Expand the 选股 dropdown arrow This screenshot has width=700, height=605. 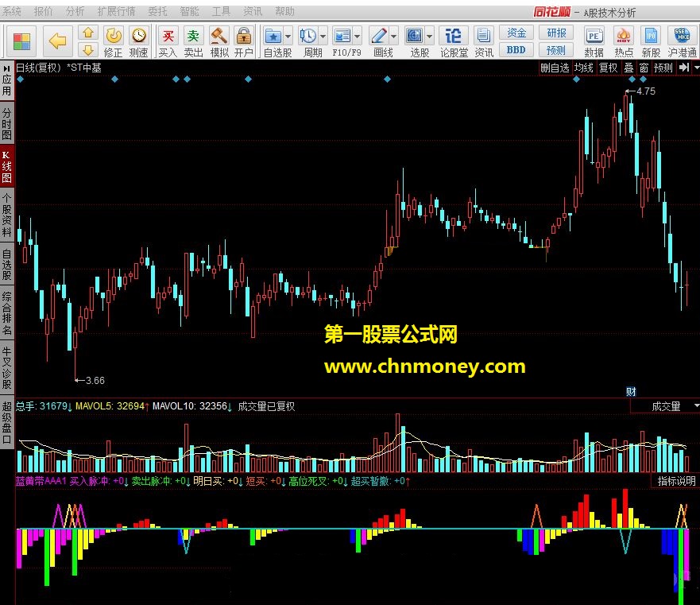pos(429,37)
